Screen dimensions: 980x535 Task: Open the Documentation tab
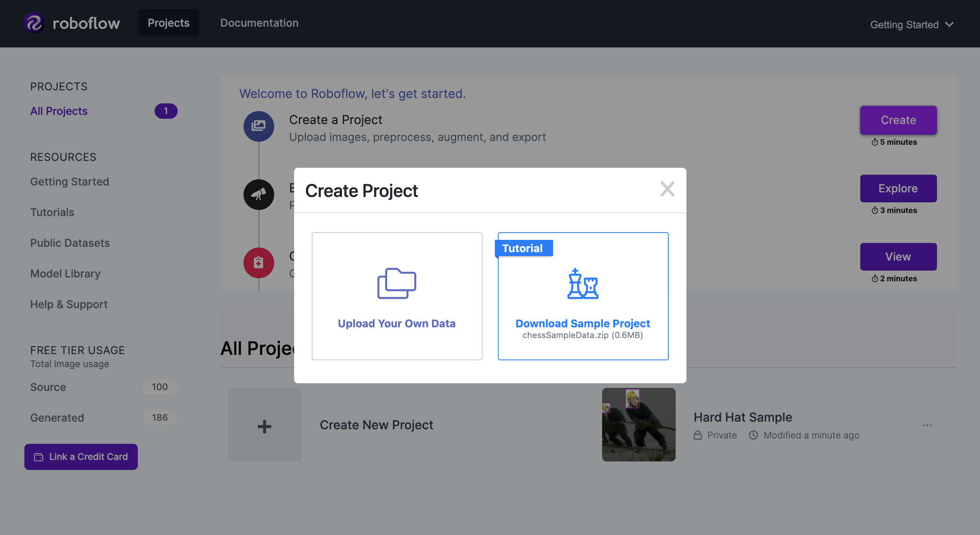pyautogui.click(x=259, y=23)
